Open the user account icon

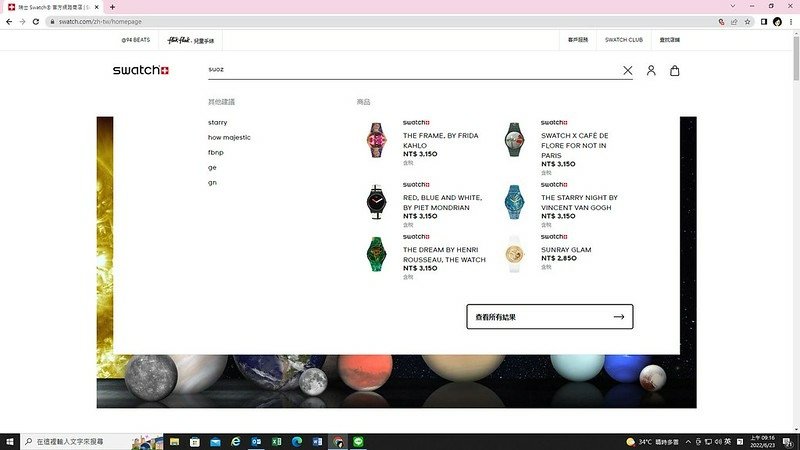coord(651,70)
